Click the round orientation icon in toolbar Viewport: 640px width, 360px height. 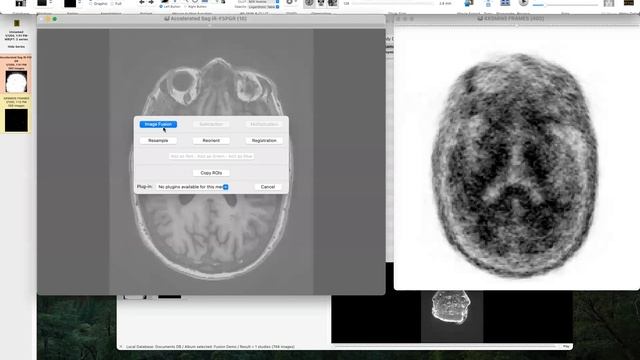[x=309, y=3]
